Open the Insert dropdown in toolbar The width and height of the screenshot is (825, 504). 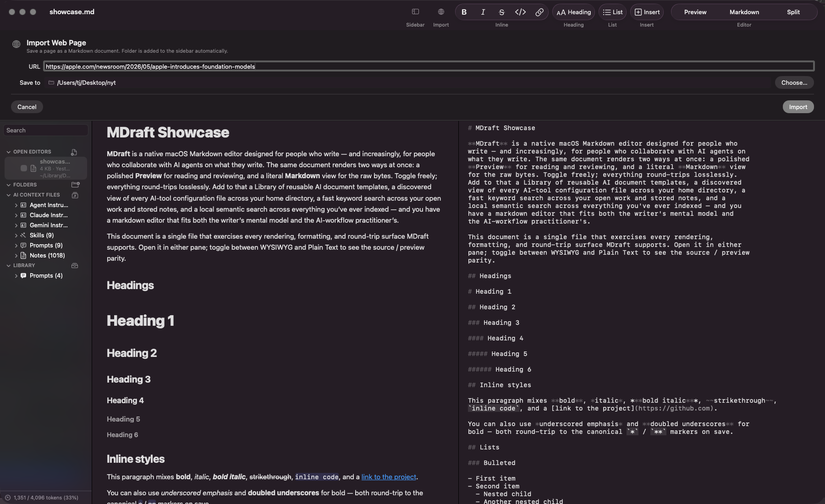point(647,12)
